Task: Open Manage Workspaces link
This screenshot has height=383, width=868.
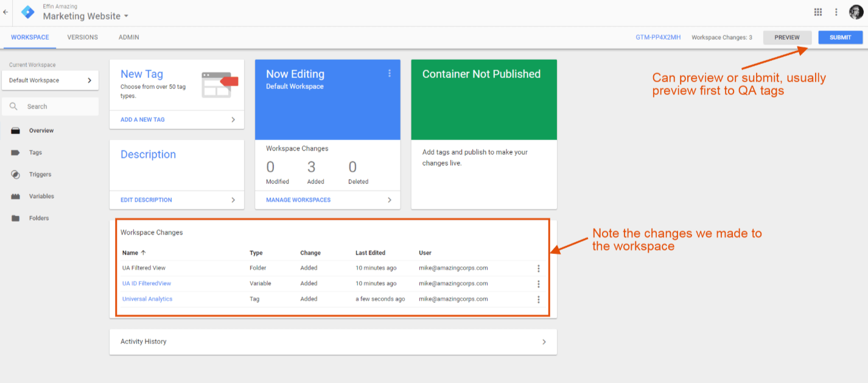Action: pos(298,200)
